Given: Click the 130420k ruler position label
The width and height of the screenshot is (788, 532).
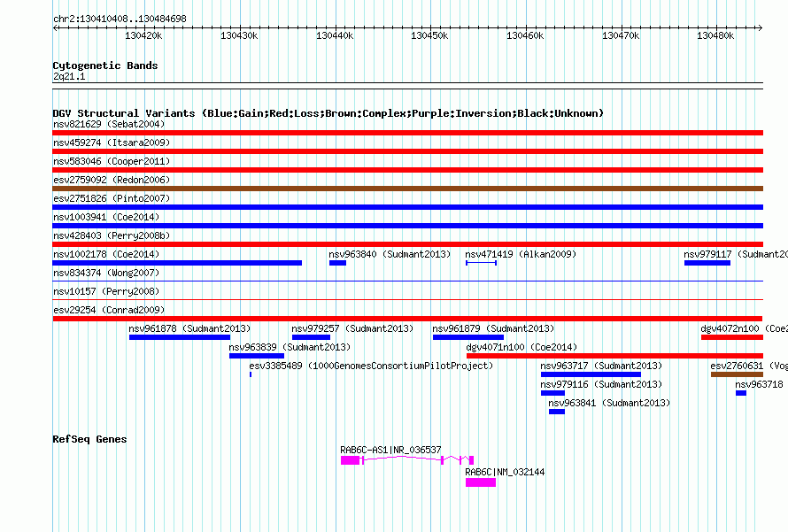Looking at the screenshot, I should 143,35.
